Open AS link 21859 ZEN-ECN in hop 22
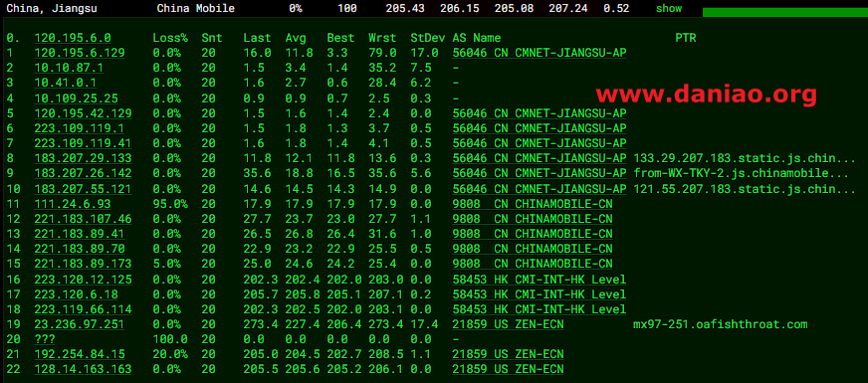The image size is (868, 383). point(509,369)
